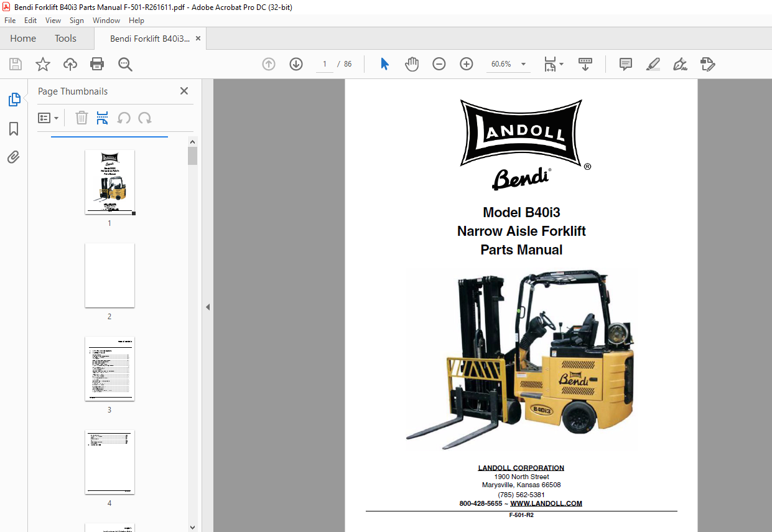Click the Parts Manual title text
The image size is (772, 532).
click(521, 250)
